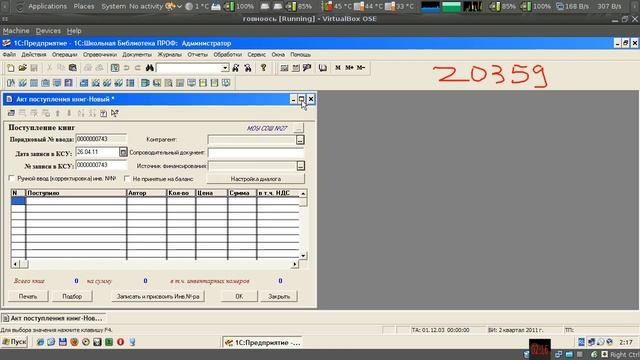Click the в т.ч. НДС column header
Screen dimensions: 640x360
[278, 193]
